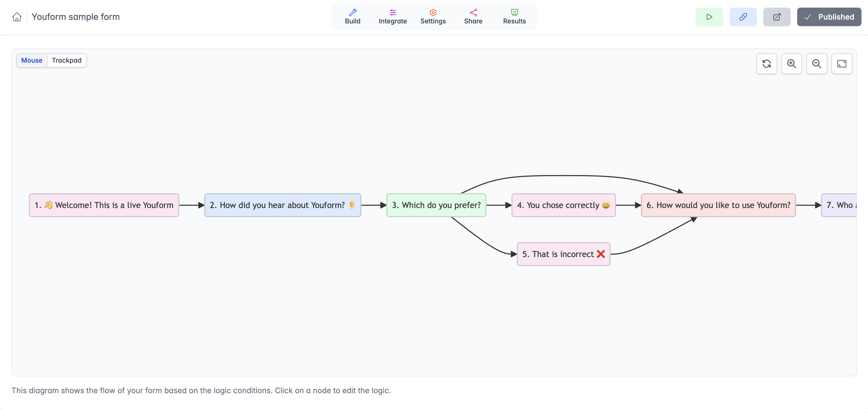This screenshot has width=868, height=409.
Task: Open the Build tab
Action: coord(353,17)
